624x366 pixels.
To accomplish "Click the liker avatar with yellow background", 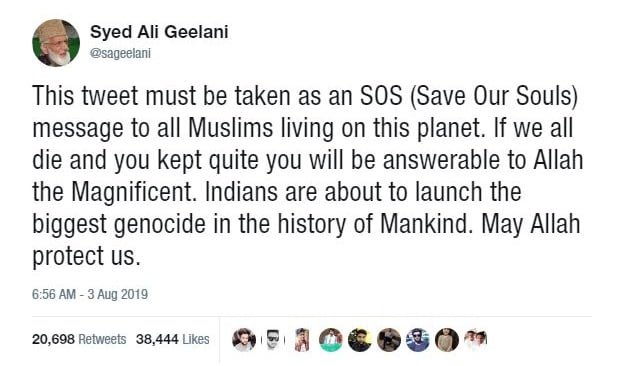I will (x=360, y=340).
